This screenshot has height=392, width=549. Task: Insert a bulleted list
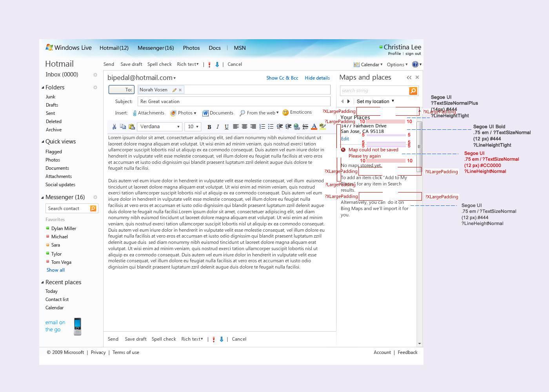(x=271, y=127)
